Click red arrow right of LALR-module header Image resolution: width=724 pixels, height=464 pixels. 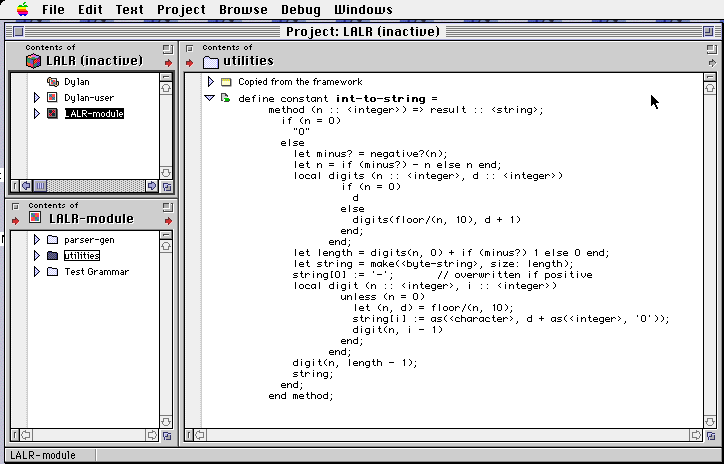point(168,221)
